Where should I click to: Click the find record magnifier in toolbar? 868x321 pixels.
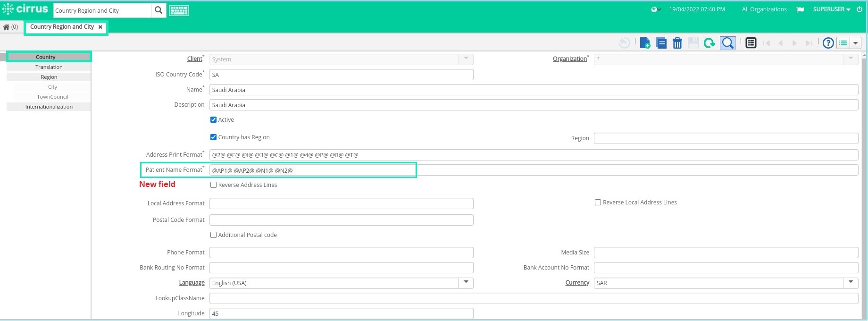pyautogui.click(x=728, y=43)
